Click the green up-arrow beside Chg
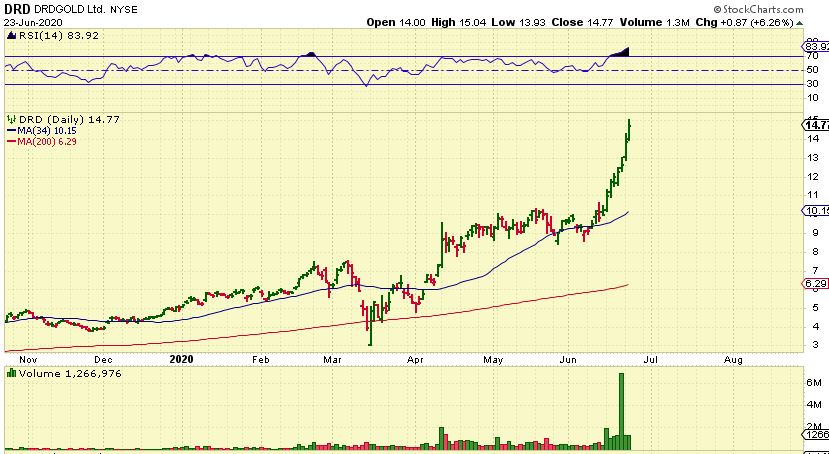 (x=799, y=22)
